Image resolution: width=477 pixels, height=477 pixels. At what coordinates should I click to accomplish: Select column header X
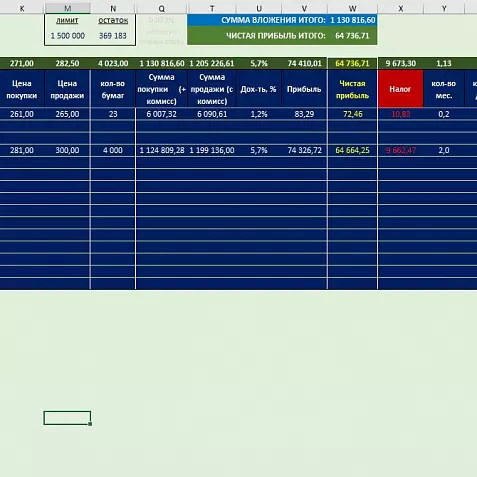(401, 8)
